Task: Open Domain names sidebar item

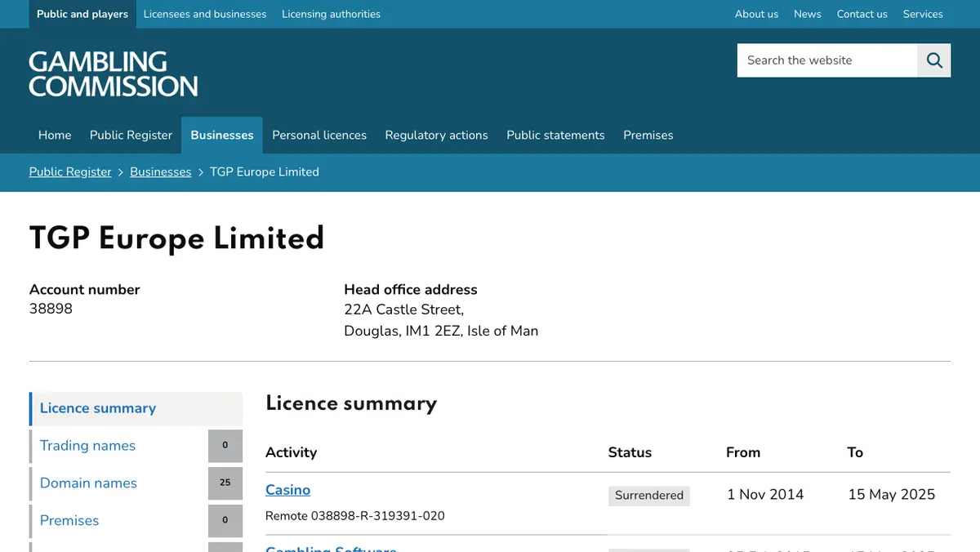Action: tap(88, 483)
